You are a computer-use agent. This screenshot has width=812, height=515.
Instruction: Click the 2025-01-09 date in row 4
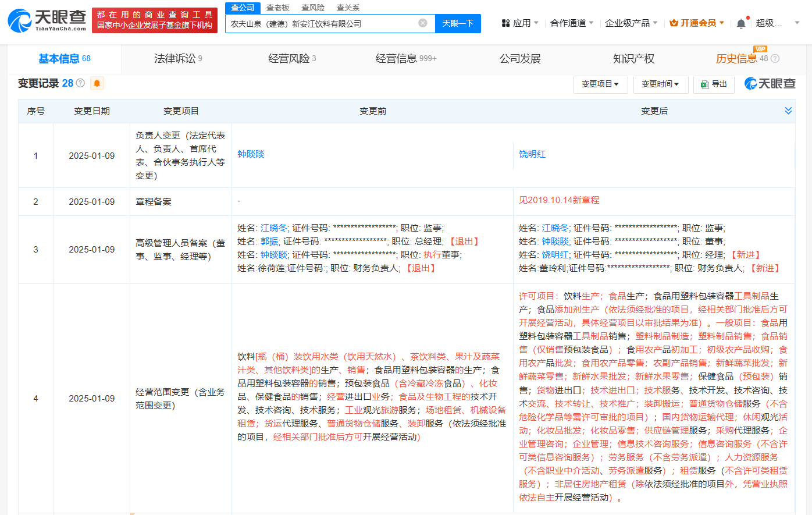[x=92, y=399]
